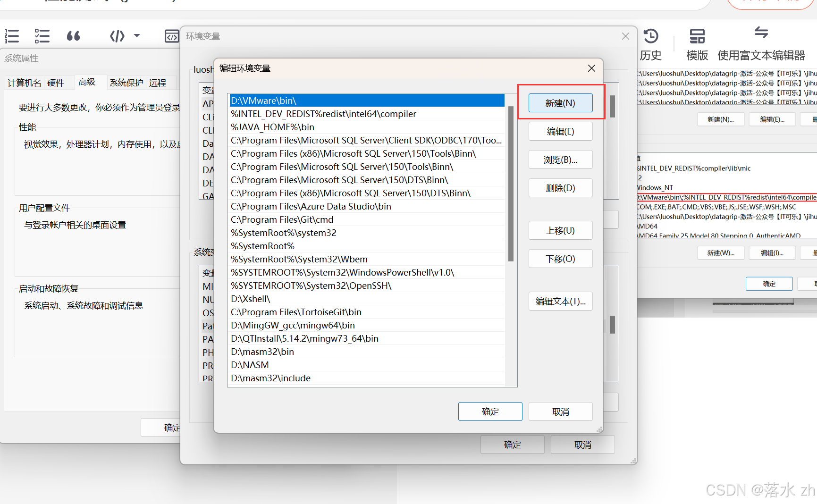Select the D:\Xshell\ entry

click(x=367, y=299)
